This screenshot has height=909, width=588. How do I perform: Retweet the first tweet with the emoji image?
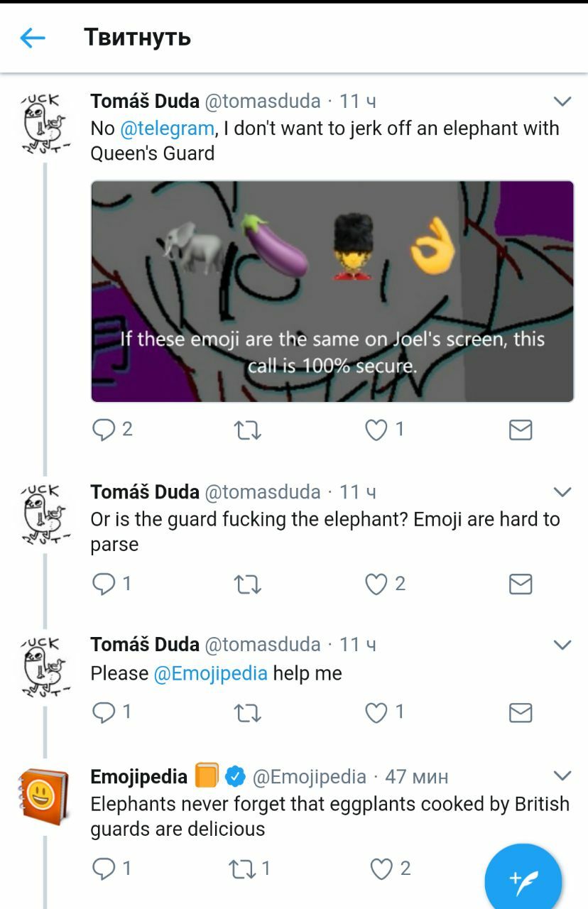coord(247,430)
